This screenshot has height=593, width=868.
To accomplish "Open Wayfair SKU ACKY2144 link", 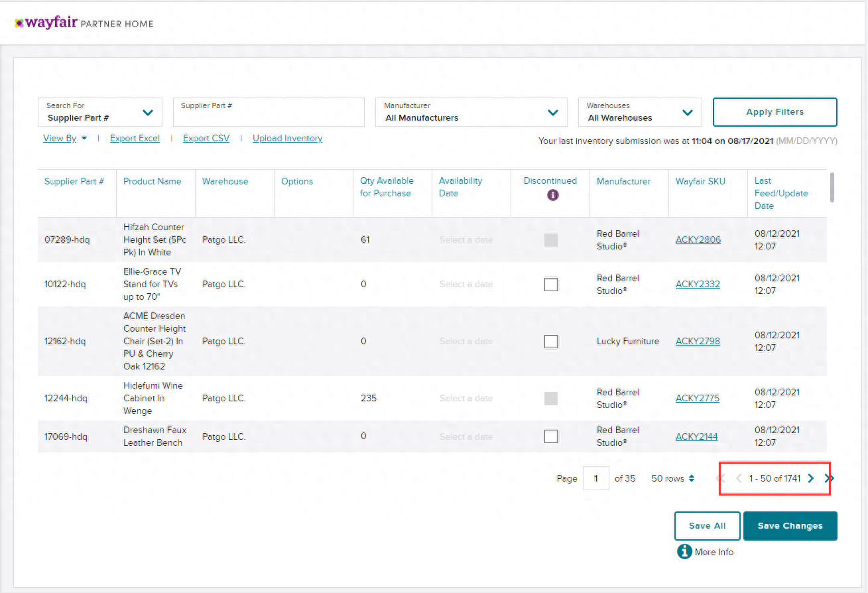I will 696,436.
